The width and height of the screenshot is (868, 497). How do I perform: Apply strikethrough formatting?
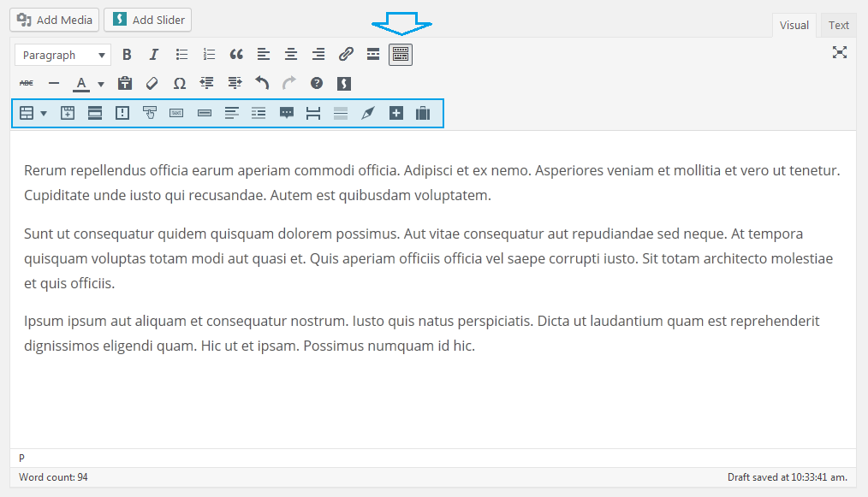[x=26, y=83]
